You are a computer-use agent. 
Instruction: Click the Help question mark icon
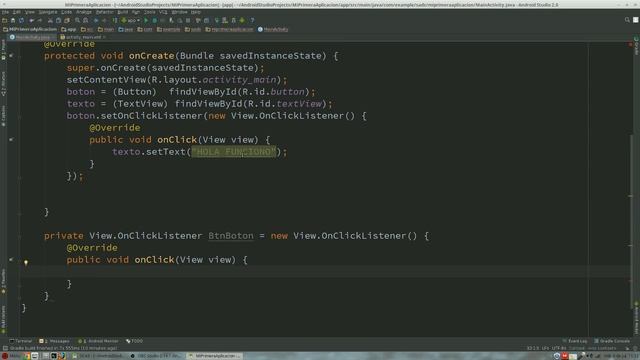tap(252, 20)
